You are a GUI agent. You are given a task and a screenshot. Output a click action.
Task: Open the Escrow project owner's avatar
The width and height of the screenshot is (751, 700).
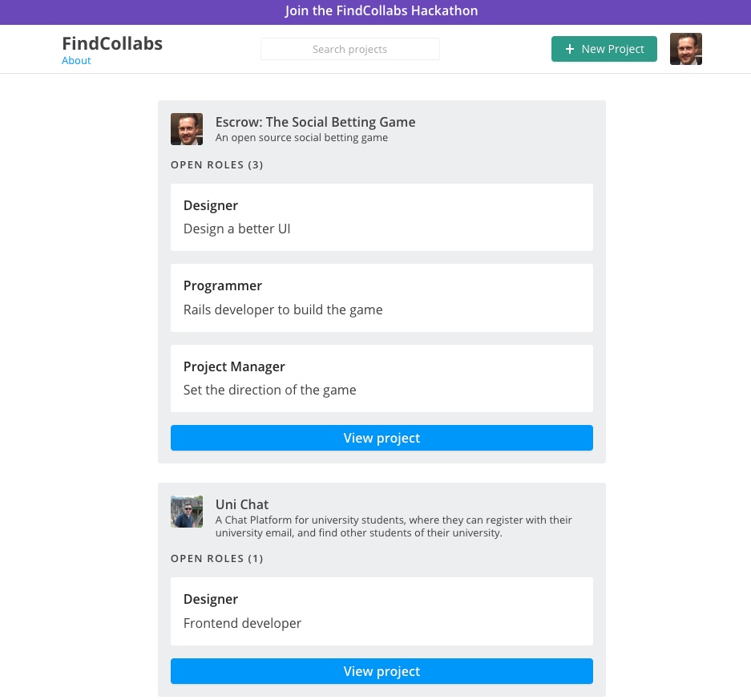[x=187, y=129]
